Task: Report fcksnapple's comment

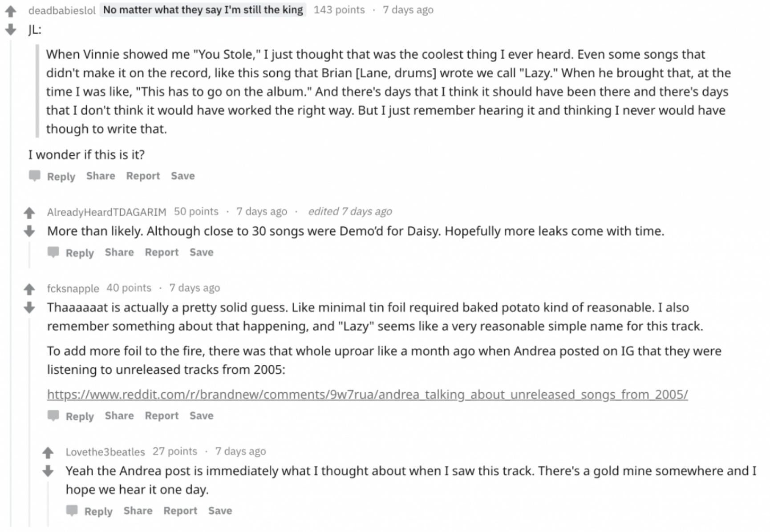Action: (162, 415)
